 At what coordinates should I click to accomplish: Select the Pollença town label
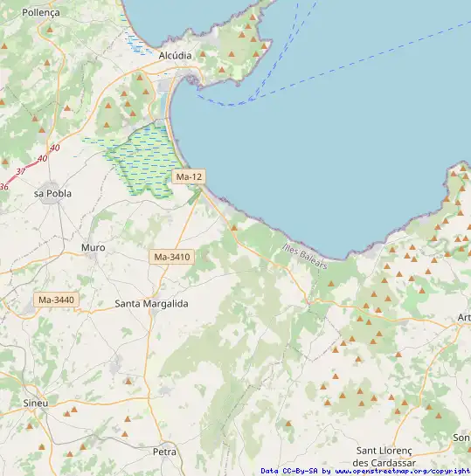[x=41, y=13]
